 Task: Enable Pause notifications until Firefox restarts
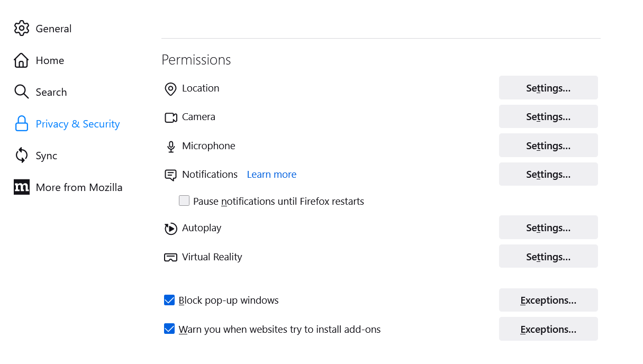184,201
